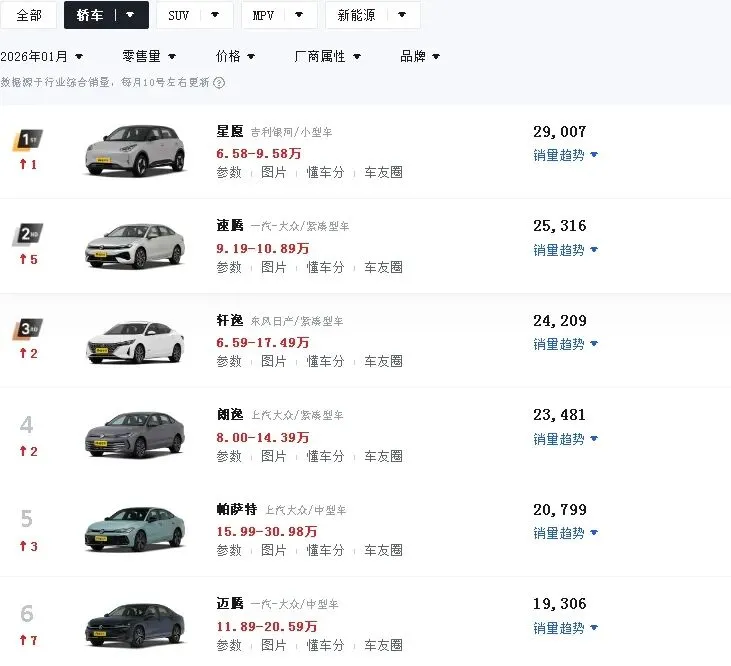Viewport: 731px width, 666px height.
Task: Click the third place rank badge
Action: pyautogui.click(x=27, y=329)
